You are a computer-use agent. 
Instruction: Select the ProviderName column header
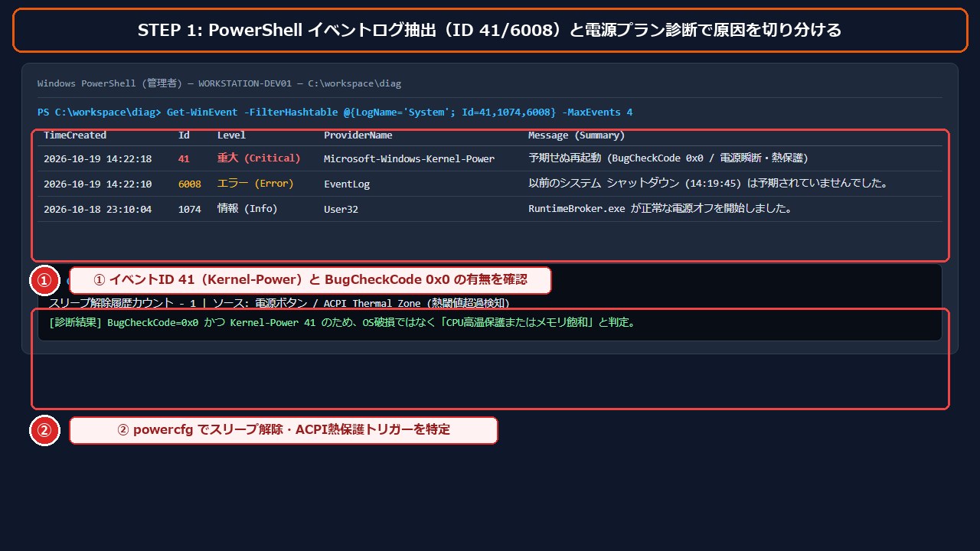[x=358, y=135]
